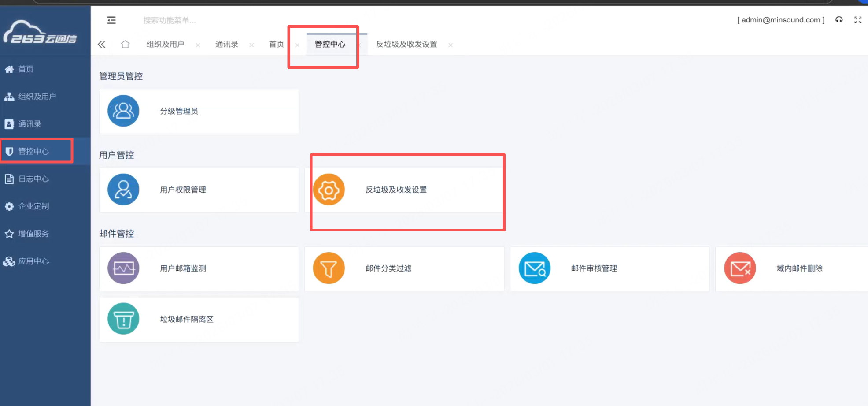Toggle the sidebar collapse menu icon
This screenshot has height=406, width=868.
(x=111, y=20)
